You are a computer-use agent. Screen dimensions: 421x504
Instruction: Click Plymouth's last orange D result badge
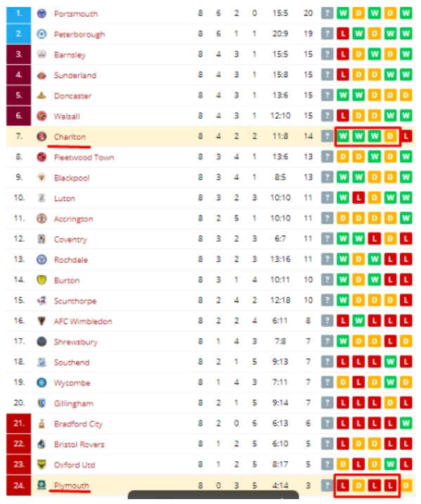[406, 485]
